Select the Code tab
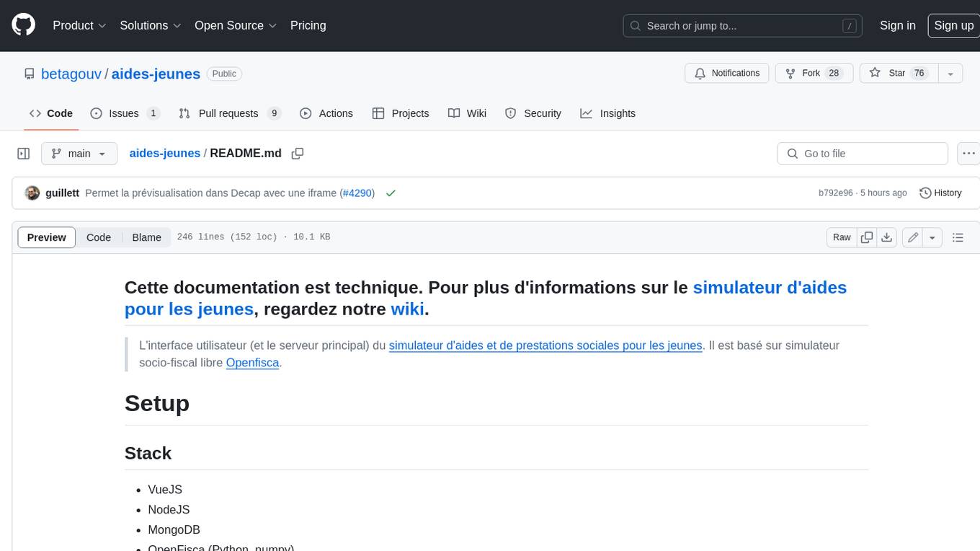Screen dimensions: 980x551 50,113
